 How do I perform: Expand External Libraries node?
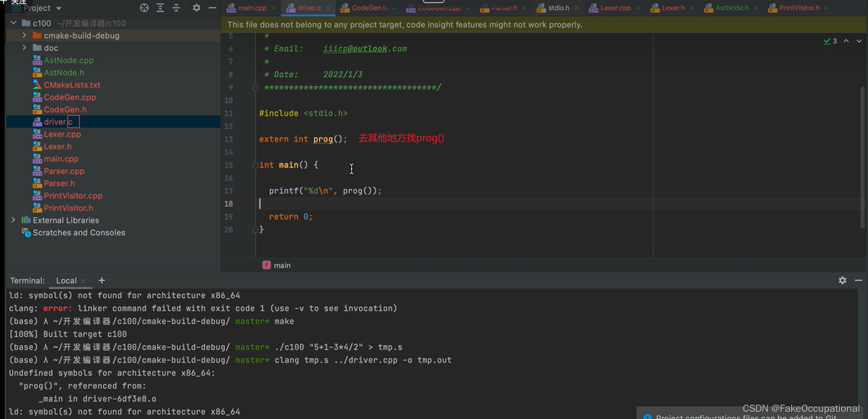coord(13,220)
